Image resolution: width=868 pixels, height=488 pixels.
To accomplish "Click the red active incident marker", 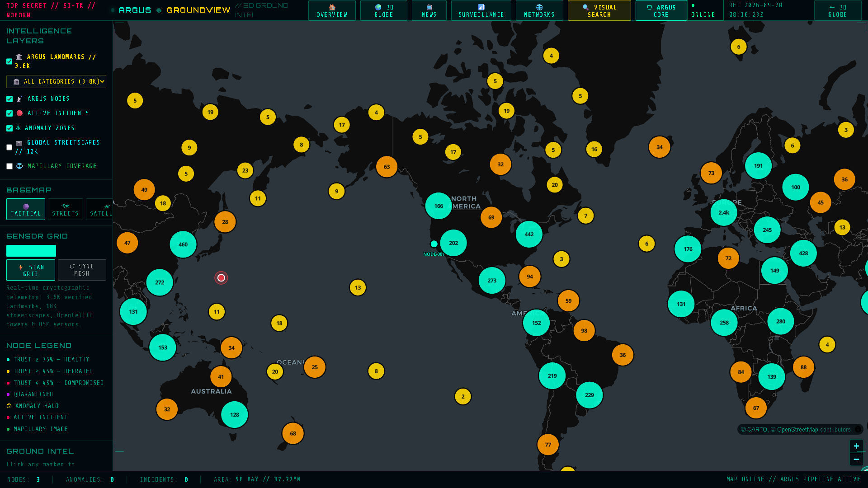I will point(221,278).
